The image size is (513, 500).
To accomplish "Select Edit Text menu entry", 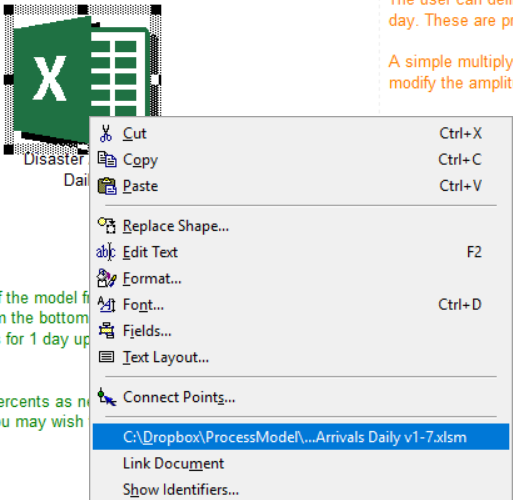I will 301,252.
